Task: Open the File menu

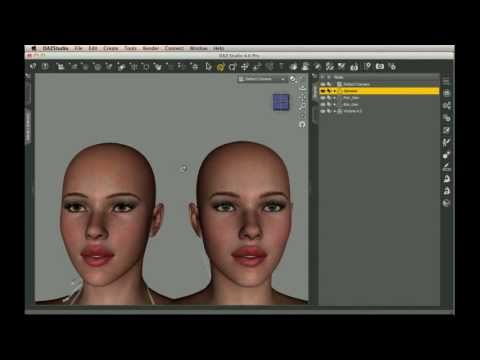Action: click(x=78, y=48)
